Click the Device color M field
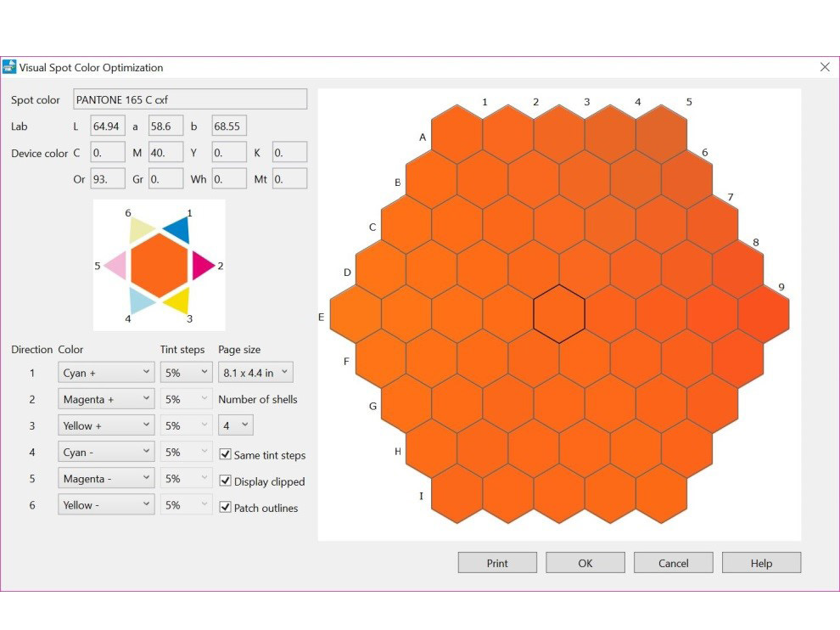840x630 pixels. pos(165,152)
